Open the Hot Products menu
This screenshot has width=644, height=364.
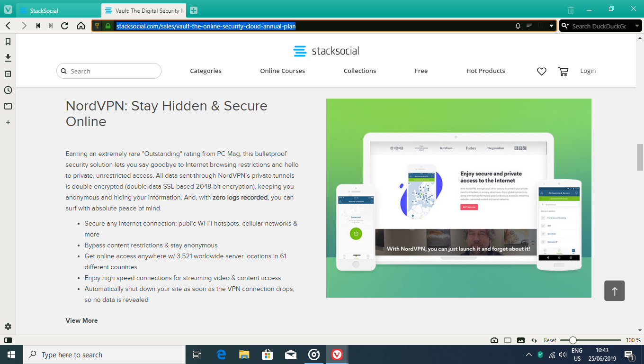pyautogui.click(x=486, y=71)
